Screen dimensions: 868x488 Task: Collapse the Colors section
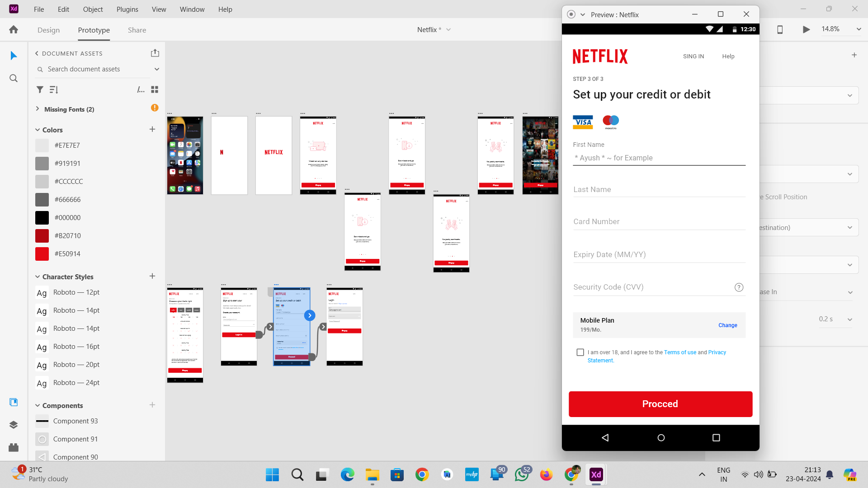tap(38, 130)
